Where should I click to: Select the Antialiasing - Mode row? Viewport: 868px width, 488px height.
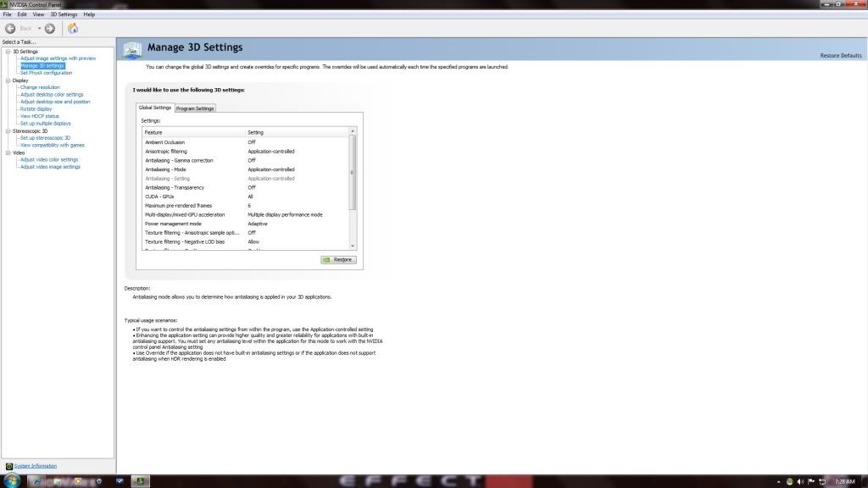point(245,169)
